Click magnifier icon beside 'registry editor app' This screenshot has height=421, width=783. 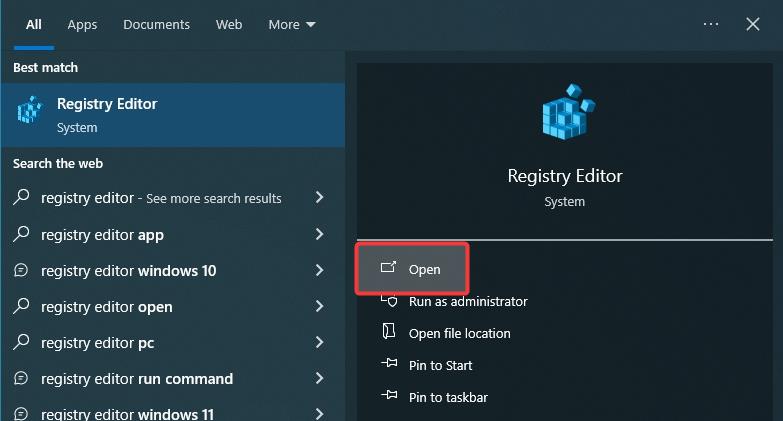click(21, 234)
